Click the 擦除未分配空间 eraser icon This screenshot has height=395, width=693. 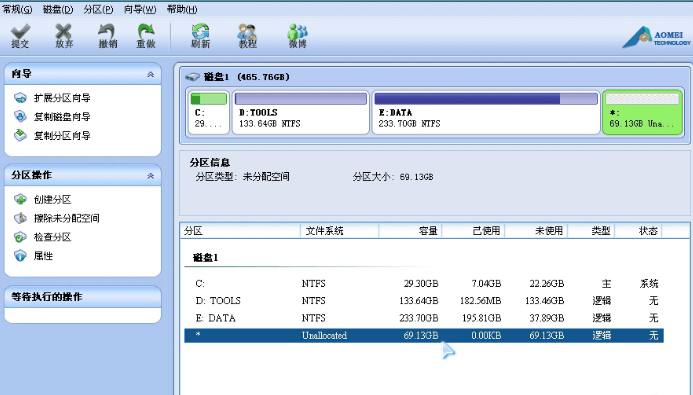click(x=20, y=218)
